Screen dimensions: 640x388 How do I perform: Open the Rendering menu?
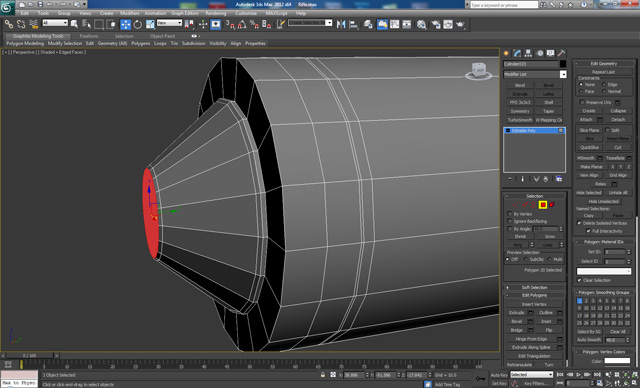click(x=216, y=13)
